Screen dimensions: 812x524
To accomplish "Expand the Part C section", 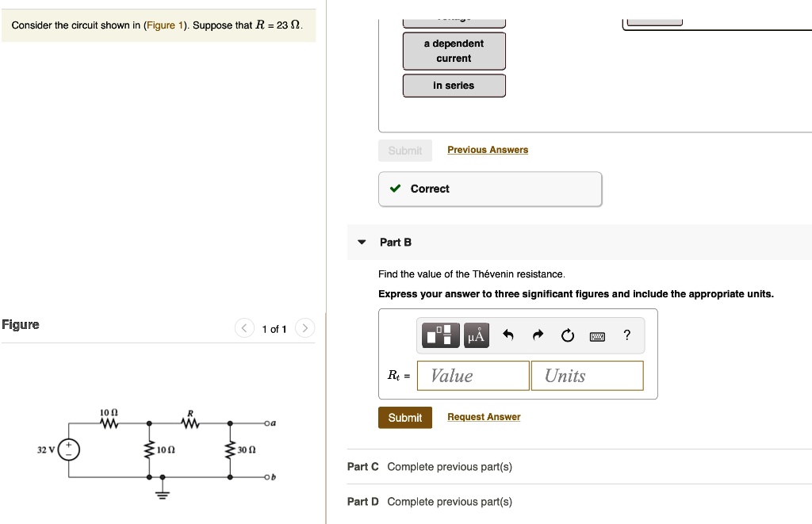I will (362, 466).
